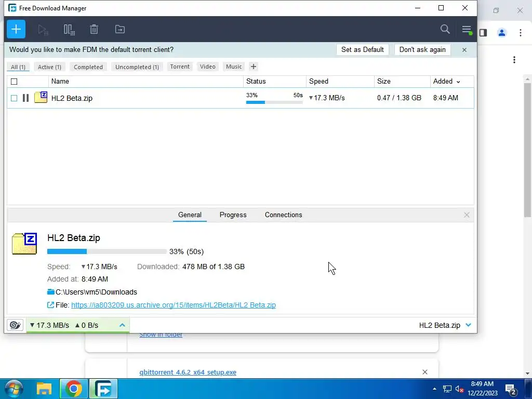Open Chrome profile avatar icon
The height and width of the screenshot is (399, 532).
pyautogui.click(x=502, y=33)
